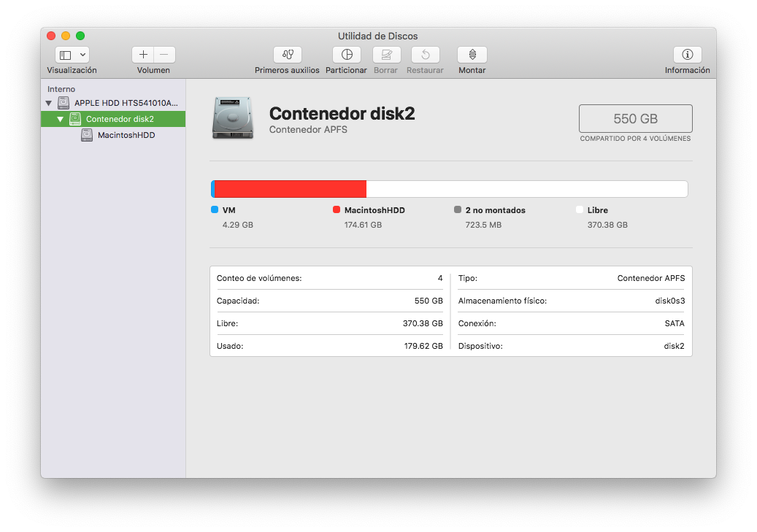Image resolution: width=757 pixels, height=532 pixels.
Task: Run Primeros auxilios on the container
Action: pos(288,54)
